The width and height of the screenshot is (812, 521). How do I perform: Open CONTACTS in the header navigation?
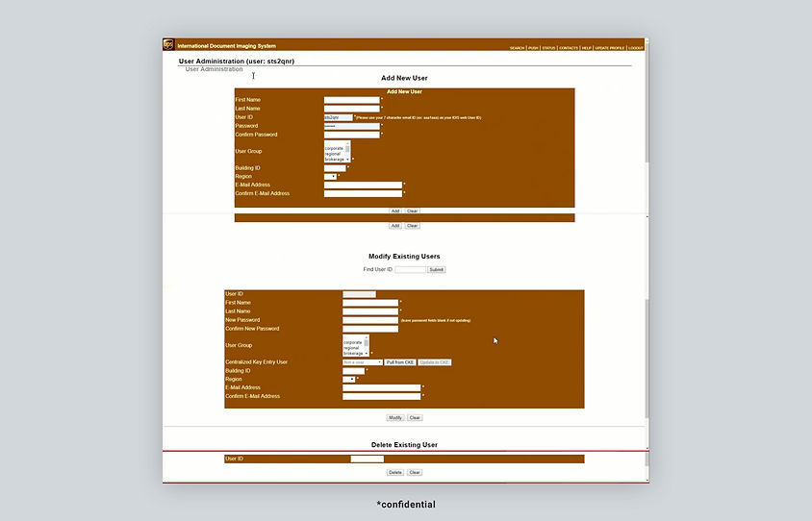point(568,48)
